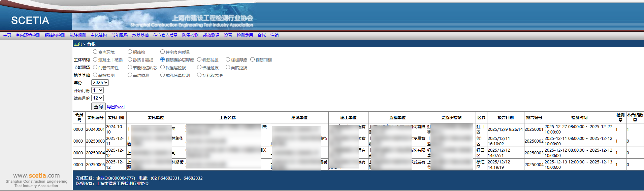Open the 防雷检测 menu item
Image resolution: width=644 pixels, height=191 pixels.
(x=190, y=35)
